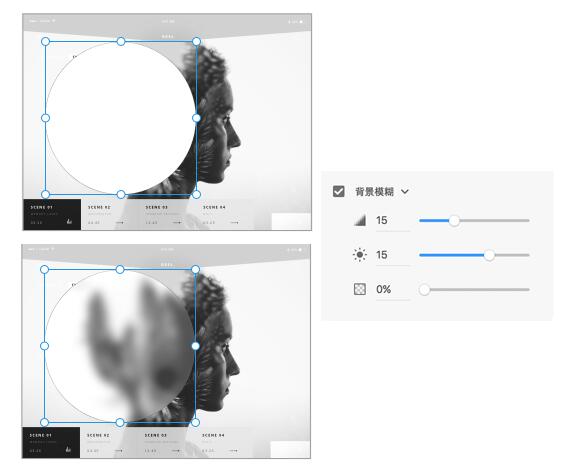Click the brightness slider handle
This screenshot has height=468, width=562.
(489, 255)
